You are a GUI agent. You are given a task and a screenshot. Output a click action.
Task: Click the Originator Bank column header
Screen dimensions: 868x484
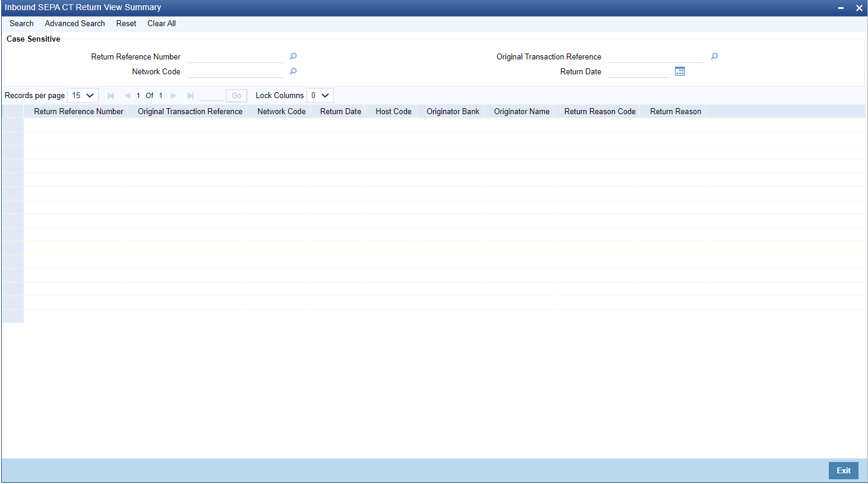(453, 112)
